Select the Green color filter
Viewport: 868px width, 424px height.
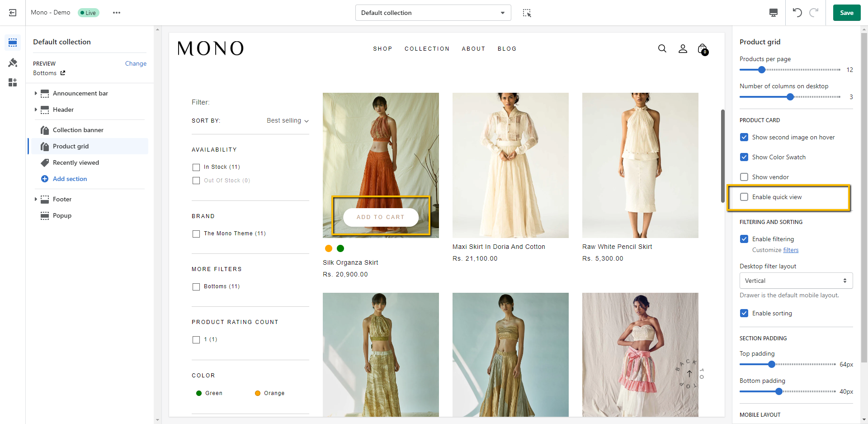tap(209, 393)
